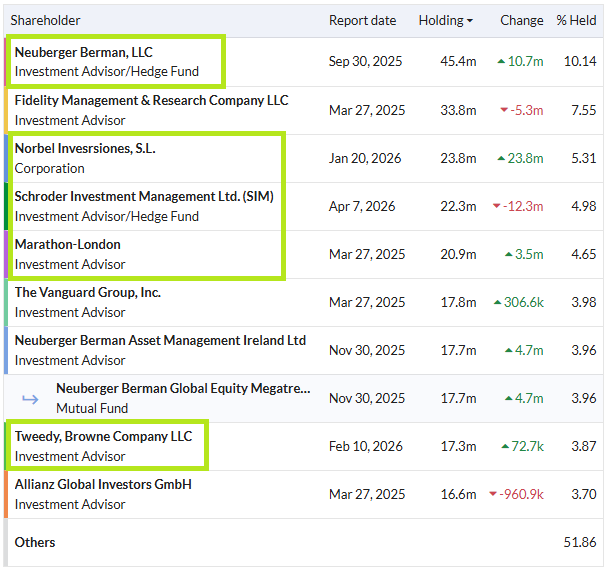Select the Others row
Viewport: 610px width, 573px height.
[303, 542]
